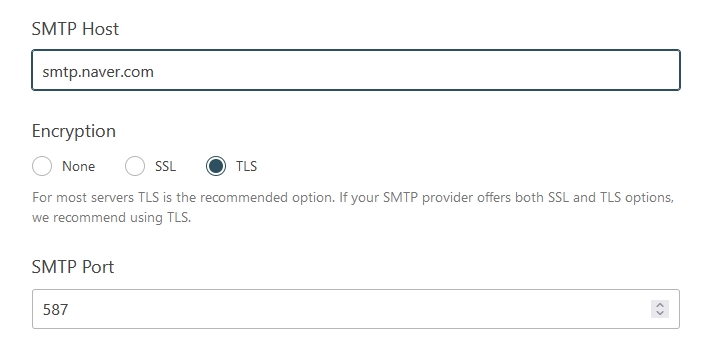Click empty middle area of SMTP Port field
The height and width of the screenshot is (360, 725).
pos(356,309)
